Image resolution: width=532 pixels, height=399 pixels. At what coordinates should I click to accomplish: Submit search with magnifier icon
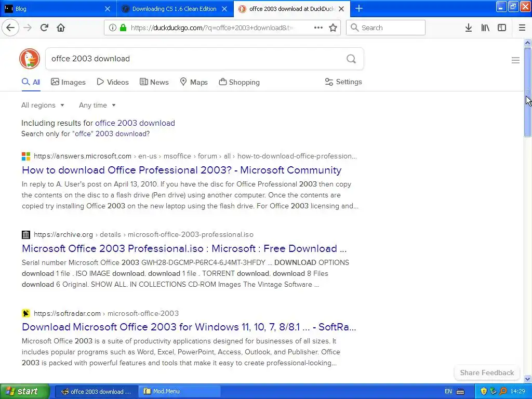pos(351,59)
